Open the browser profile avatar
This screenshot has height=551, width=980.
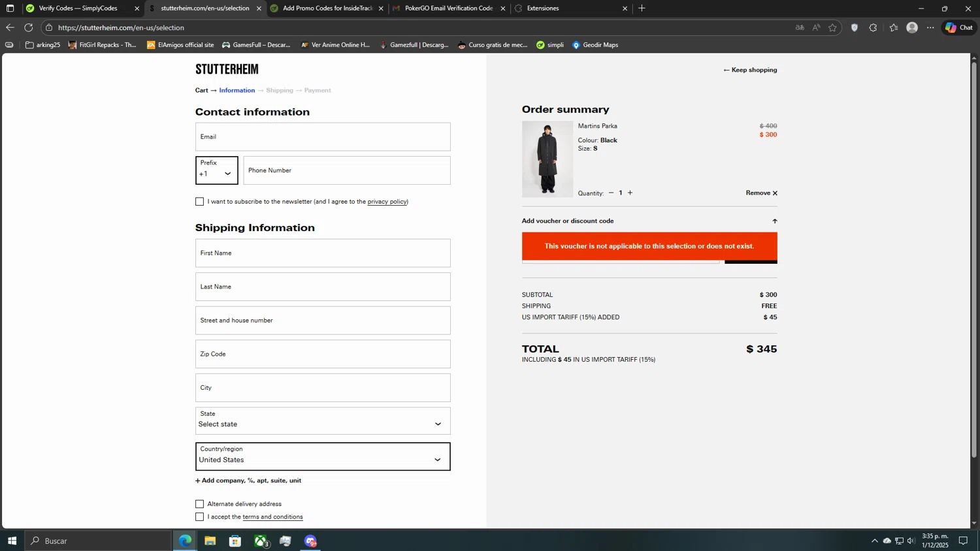[912, 27]
